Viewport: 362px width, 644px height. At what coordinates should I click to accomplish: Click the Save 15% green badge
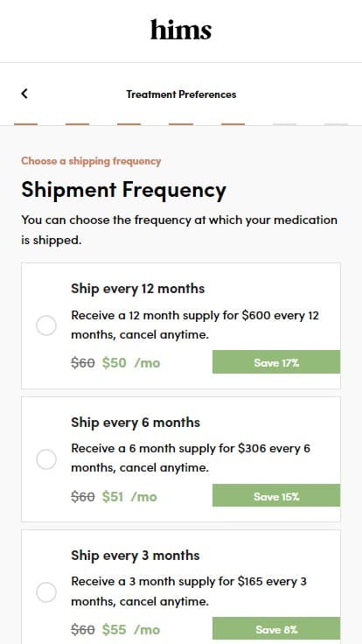[x=276, y=495]
